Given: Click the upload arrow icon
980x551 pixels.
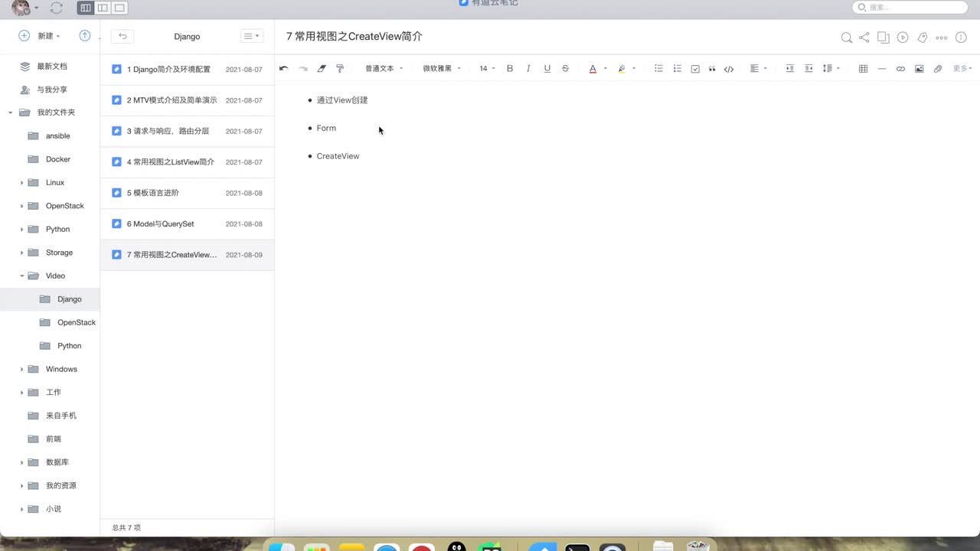Looking at the screenshot, I should [x=85, y=36].
